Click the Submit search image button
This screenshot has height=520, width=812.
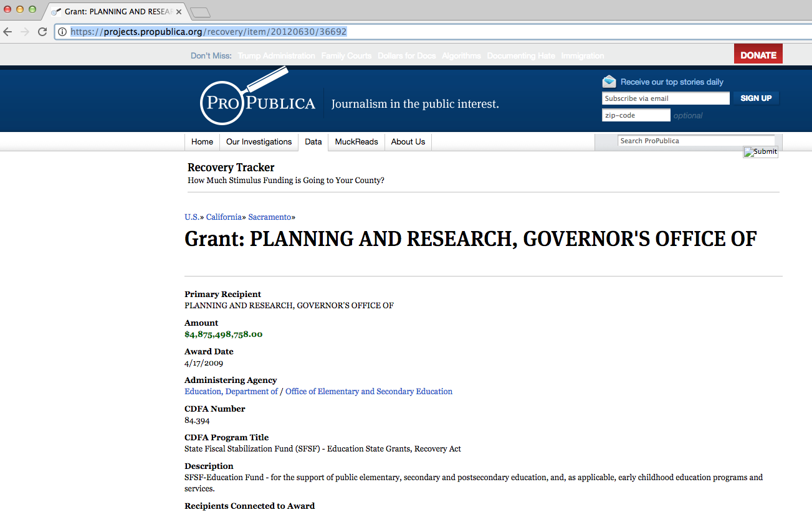pos(760,151)
